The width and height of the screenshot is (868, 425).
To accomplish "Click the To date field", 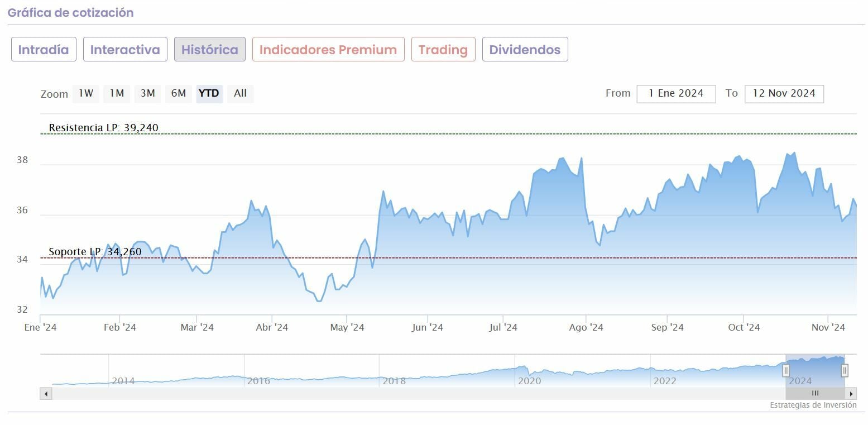I will click(784, 94).
